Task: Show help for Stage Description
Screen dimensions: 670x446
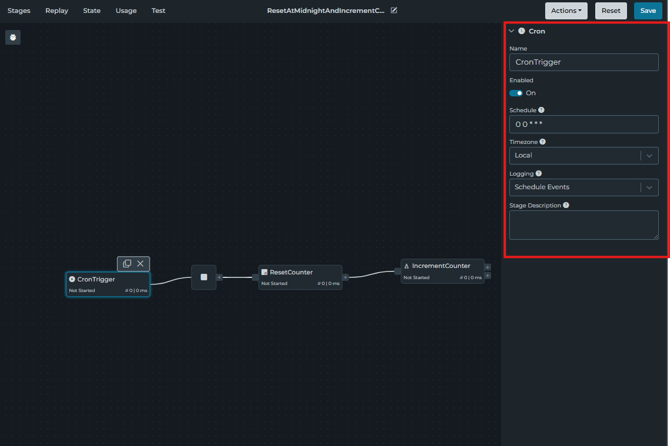Action: tap(566, 205)
